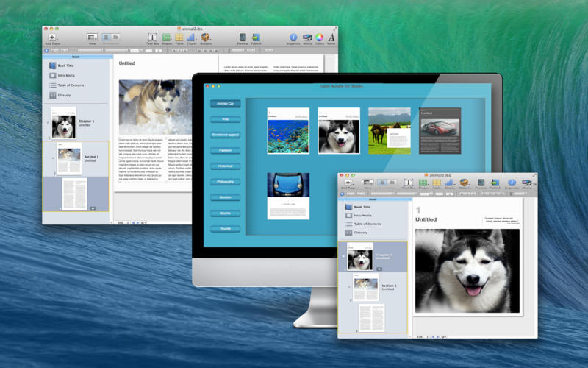Screen dimensions: 588x368
Task: Open Media browser in the running-husky window
Action: (306, 37)
